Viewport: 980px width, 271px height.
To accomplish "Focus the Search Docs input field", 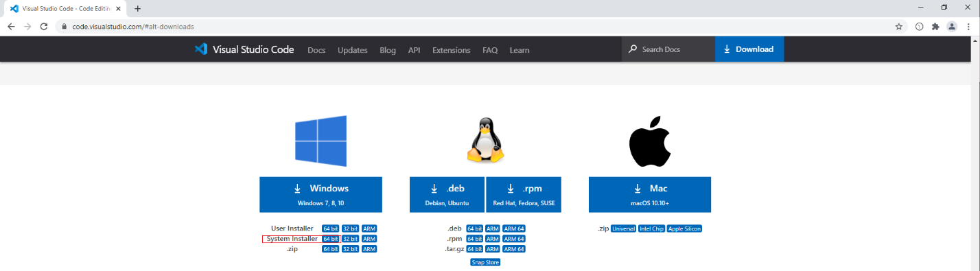I will click(668, 49).
